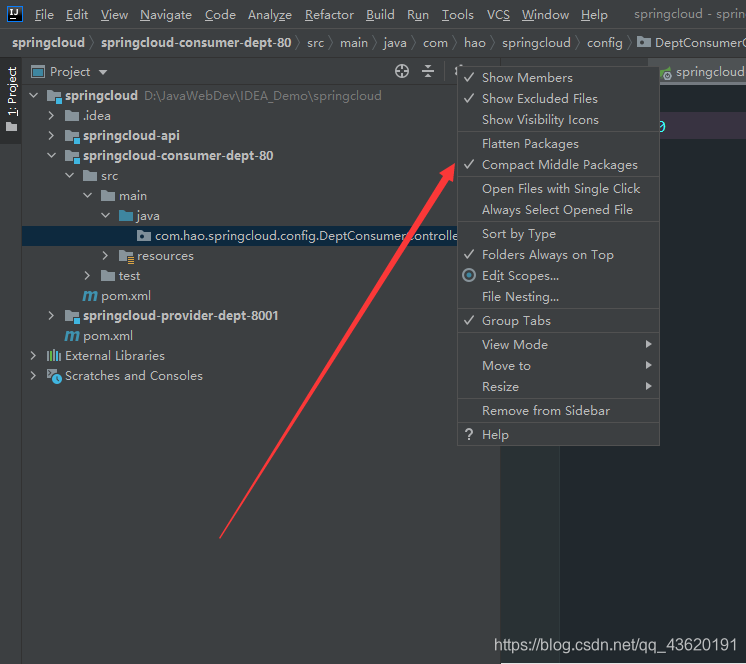
Task: Open Move to submenu
Action: tap(558, 366)
